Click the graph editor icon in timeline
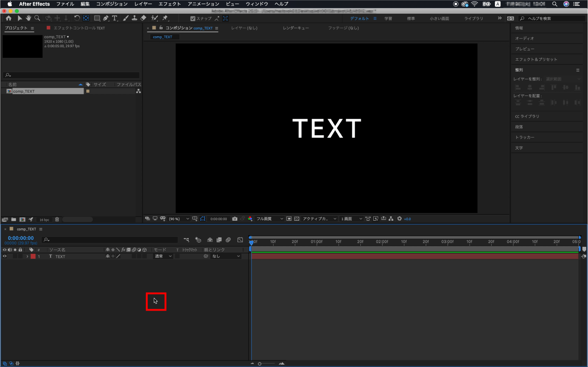The height and width of the screenshot is (367, 588). click(x=240, y=240)
